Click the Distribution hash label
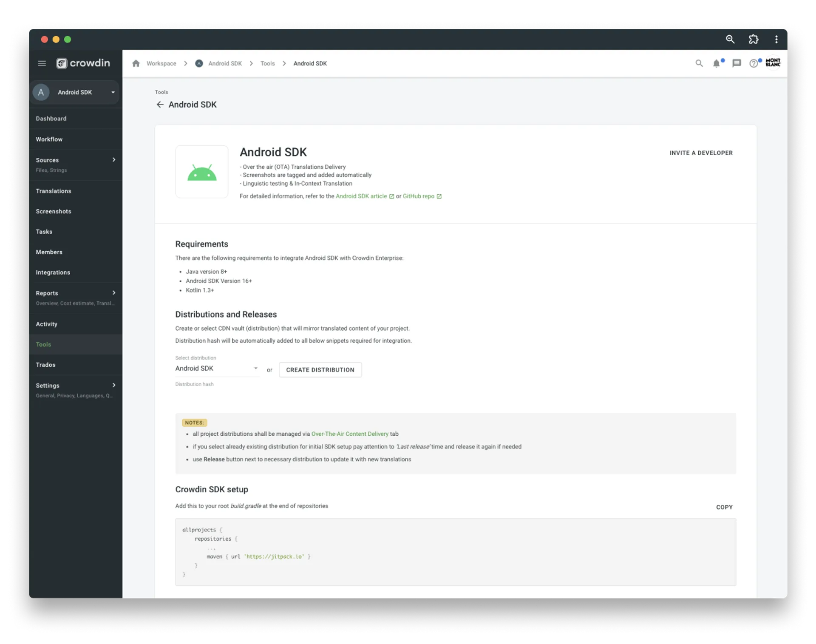The height and width of the screenshot is (644, 816). [195, 384]
